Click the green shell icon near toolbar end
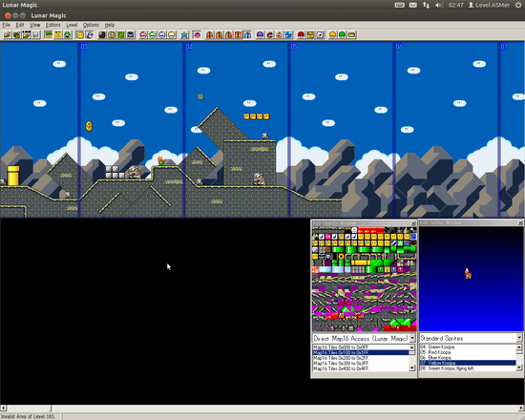Viewport: 525px width, 420px height. (x=342, y=34)
